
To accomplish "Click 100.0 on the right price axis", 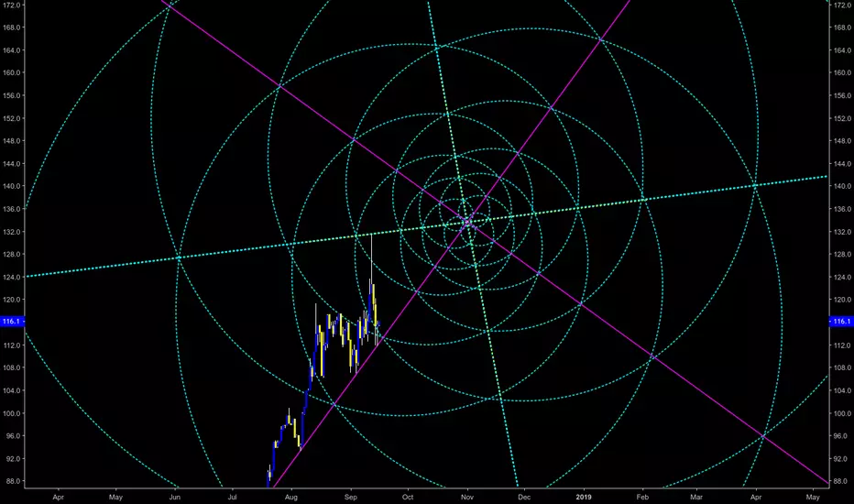I will point(842,413).
